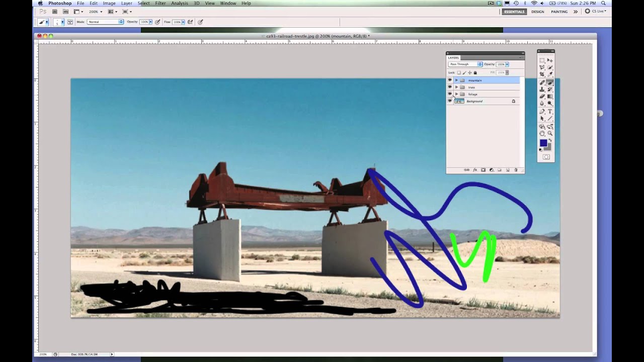Select the Eyedropper tool
This screenshot has height=362, width=644.
click(550, 74)
